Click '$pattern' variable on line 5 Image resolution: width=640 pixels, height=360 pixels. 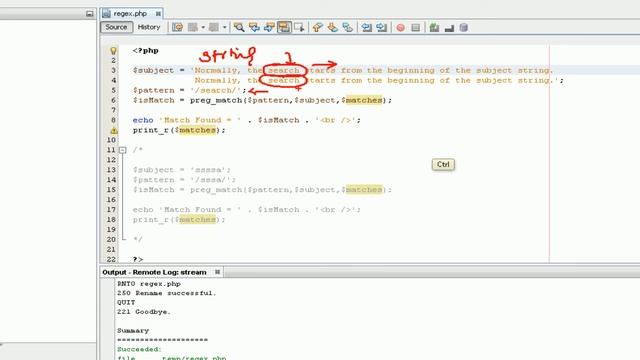coord(153,90)
